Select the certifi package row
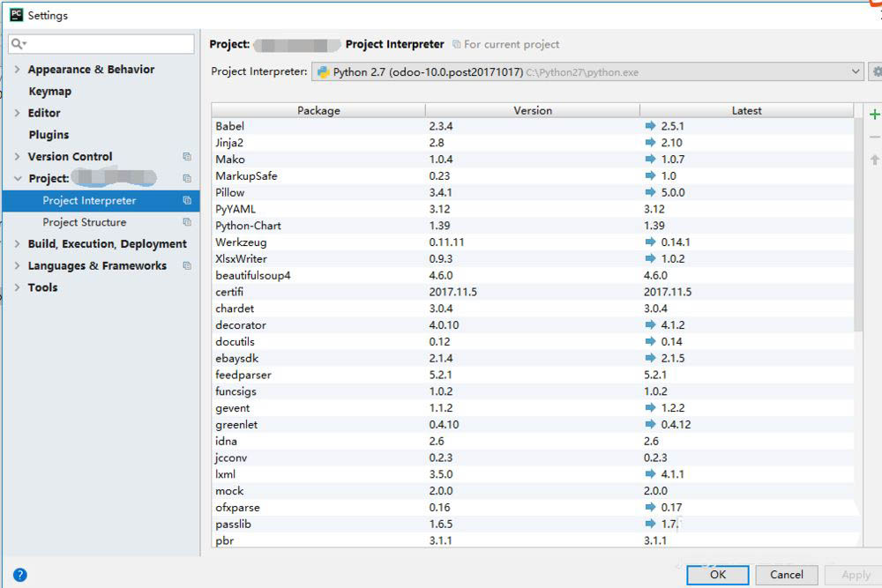The image size is (882, 588). (533, 292)
